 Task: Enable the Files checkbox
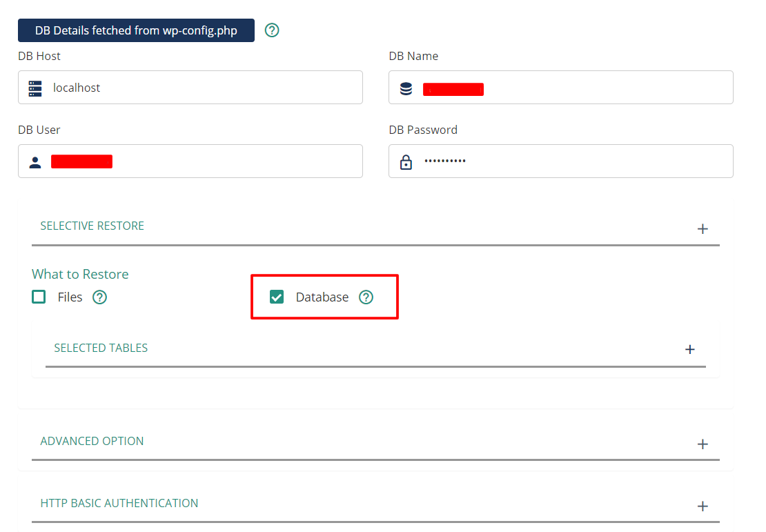pos(39,297)
